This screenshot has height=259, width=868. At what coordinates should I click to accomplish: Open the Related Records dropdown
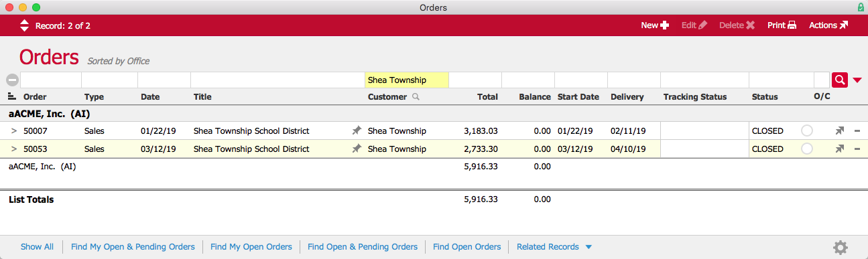coord(554,247)
